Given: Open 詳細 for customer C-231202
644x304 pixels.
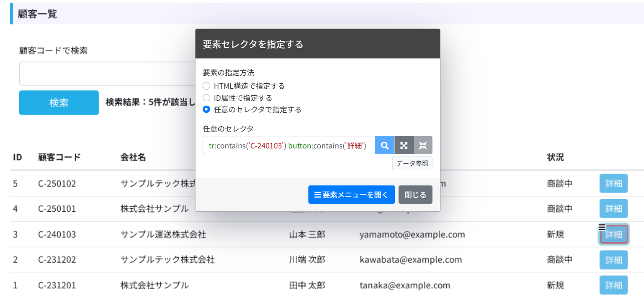Looking at the screenshot, I should [614, 260].
